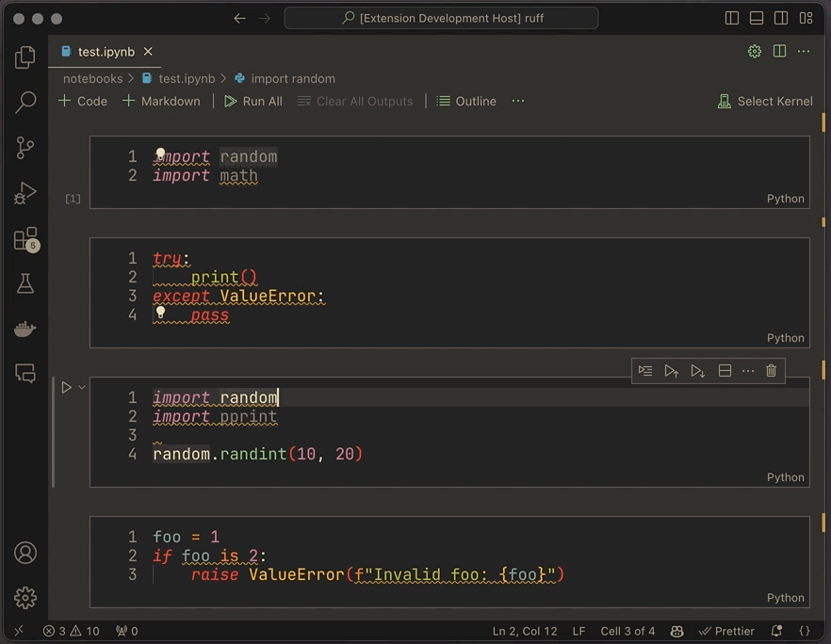831x644 pixels.
Task: Toggle the secondary side bar layout button
Action: click(781, 18)
